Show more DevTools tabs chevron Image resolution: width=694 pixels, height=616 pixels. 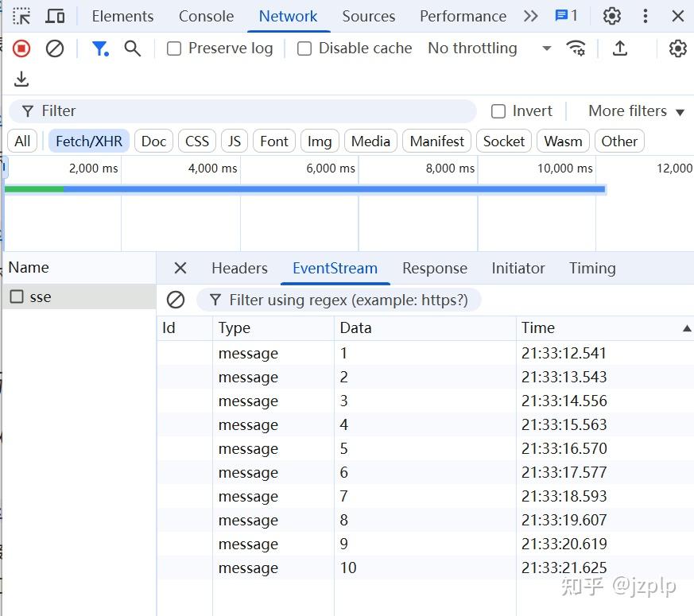(x=530, y=16)
